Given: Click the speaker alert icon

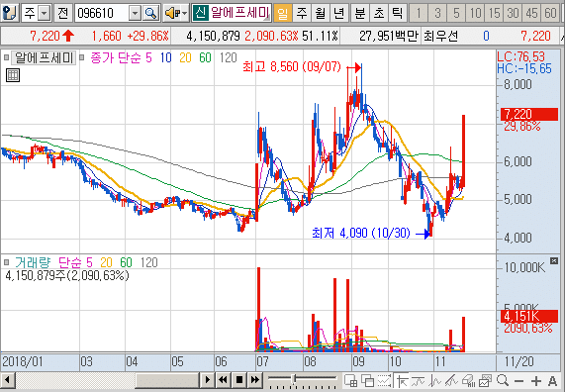Looking at the screenshot, I should pyautogui.click(x=172, y=13).
